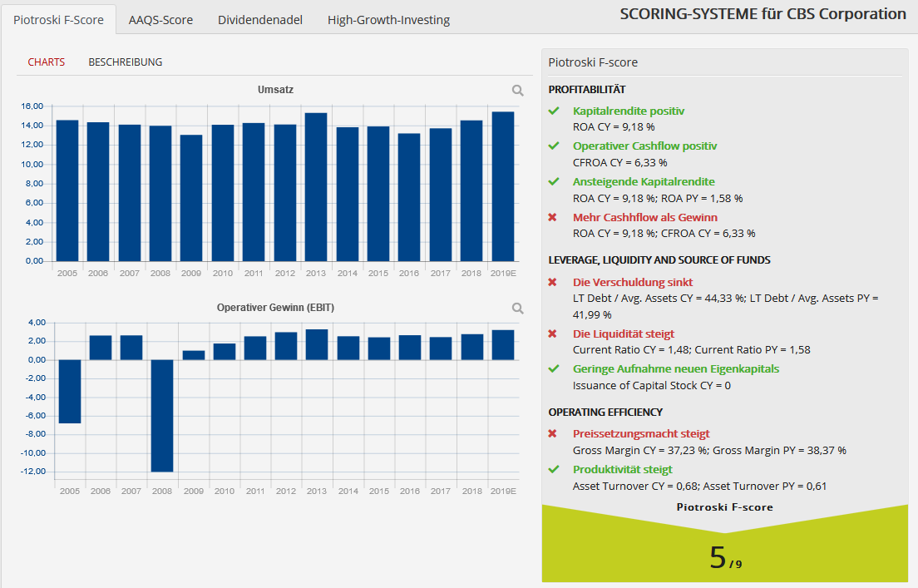Click the 2008 negative EBIT bar
918x588 pixels.
(162, 416)
